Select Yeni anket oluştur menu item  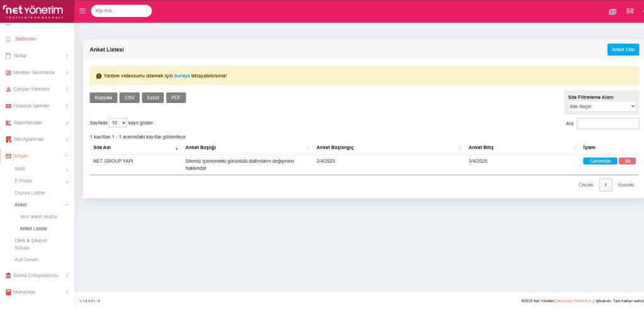pyautogui.click(x=38, y=217)
